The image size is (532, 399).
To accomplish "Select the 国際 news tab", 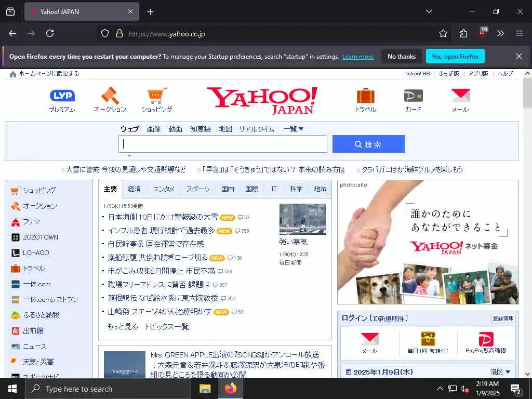I will (x=252, y=189).
